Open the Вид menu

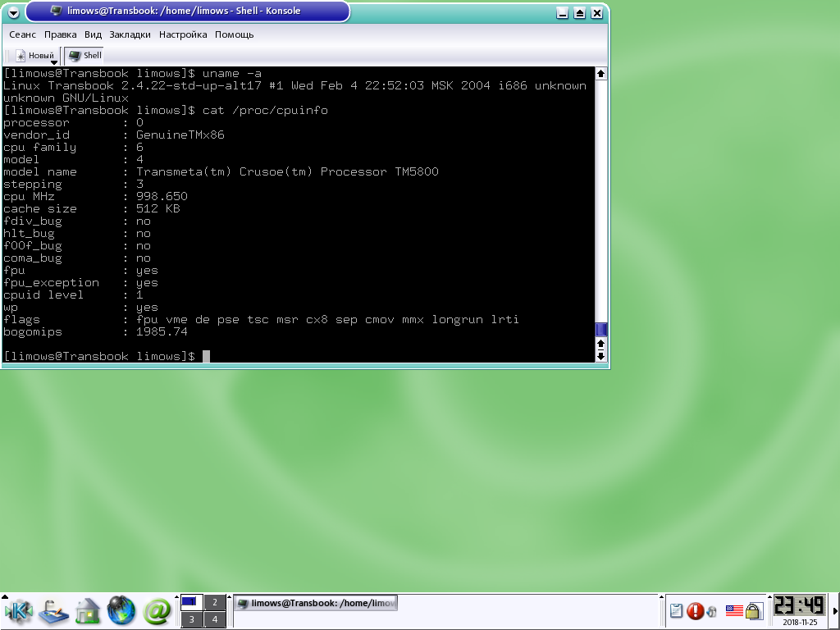[x=93, y=34]
